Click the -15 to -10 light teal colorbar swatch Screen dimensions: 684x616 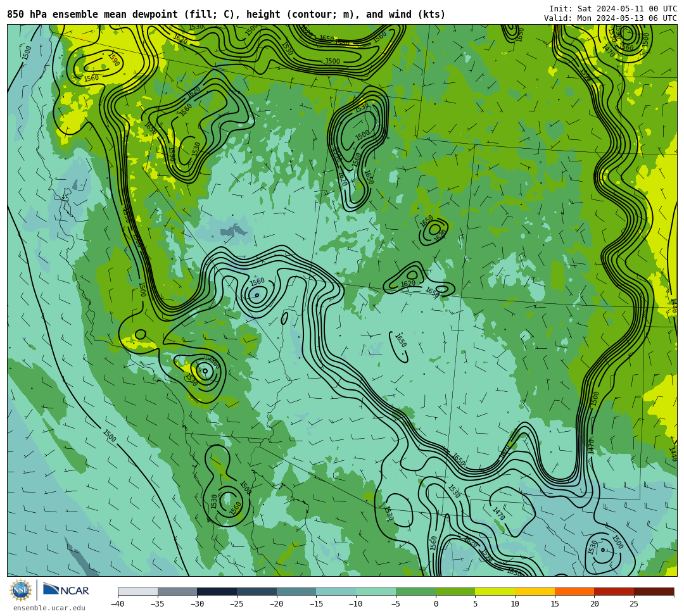pos(336,592)
